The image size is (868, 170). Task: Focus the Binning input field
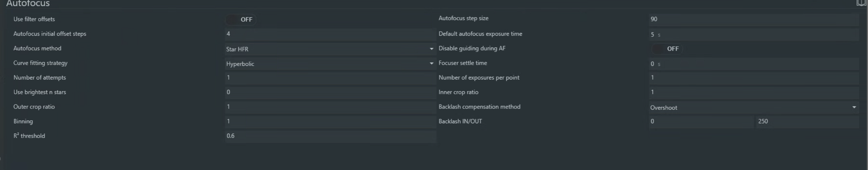[329, 121]
